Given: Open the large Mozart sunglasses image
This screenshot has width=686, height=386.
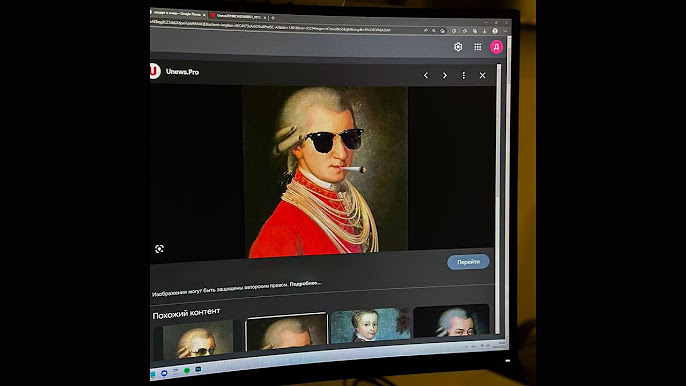Looking at the screenshot, I should point(325,171).
